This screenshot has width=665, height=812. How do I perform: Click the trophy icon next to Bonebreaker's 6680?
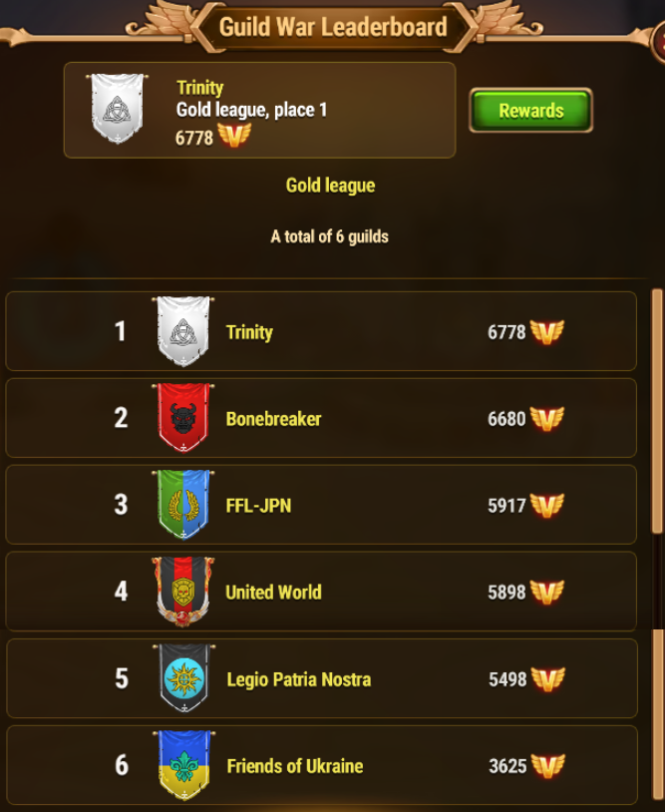(x=547, y=418)
